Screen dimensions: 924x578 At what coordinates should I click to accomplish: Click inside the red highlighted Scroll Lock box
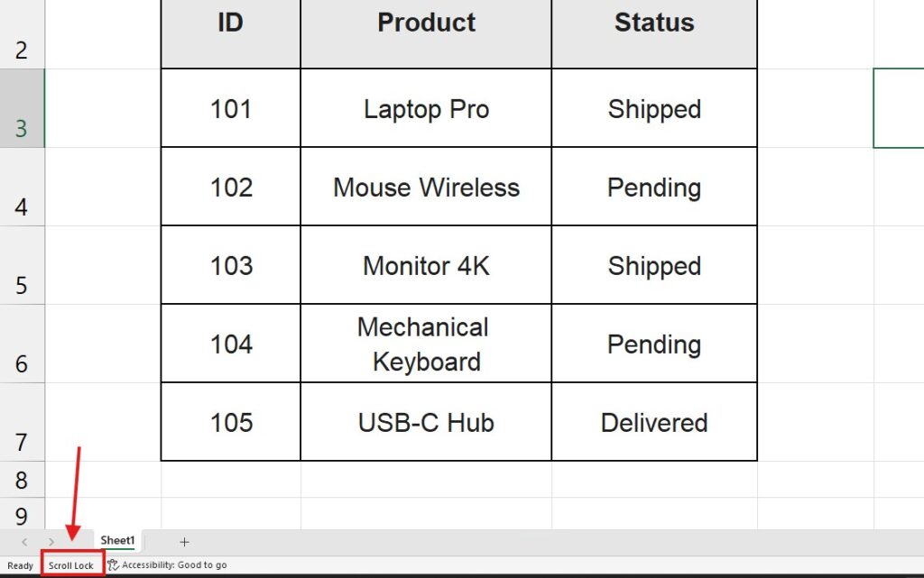click(x=71, y=564)
